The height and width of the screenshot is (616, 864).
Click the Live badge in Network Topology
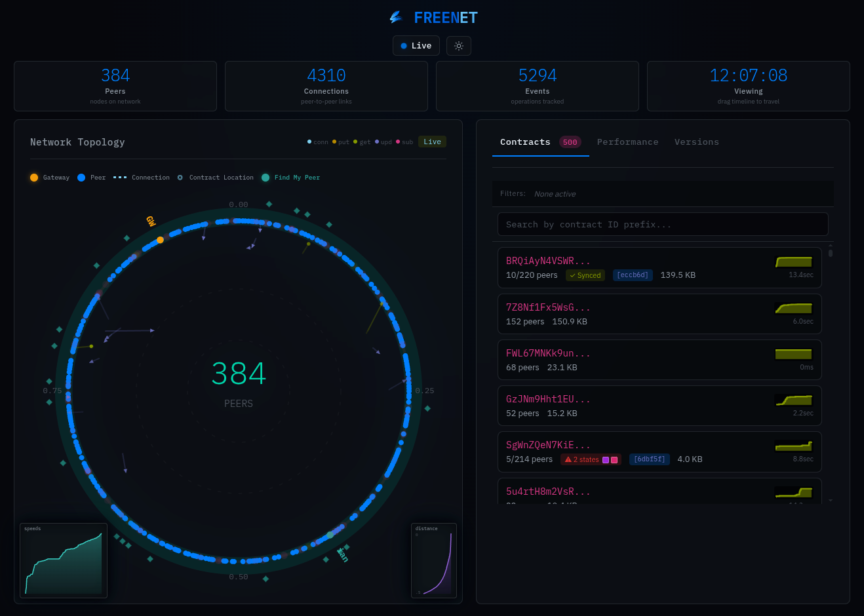432,142
